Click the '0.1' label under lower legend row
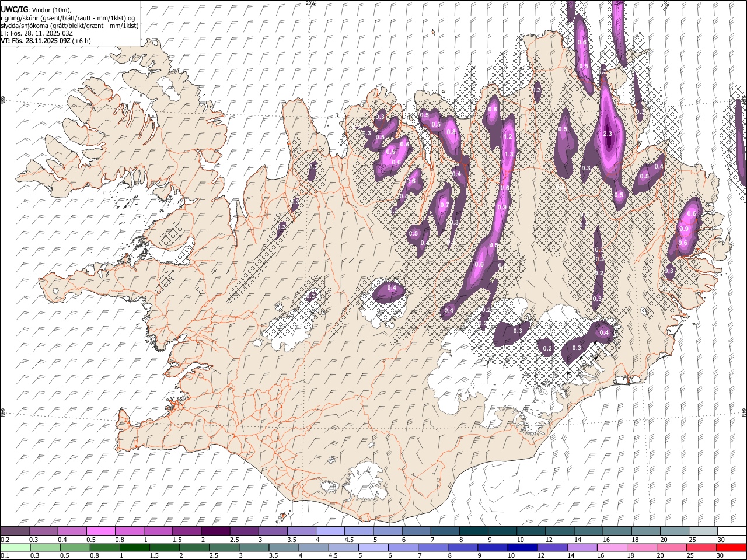 [5, 556]
